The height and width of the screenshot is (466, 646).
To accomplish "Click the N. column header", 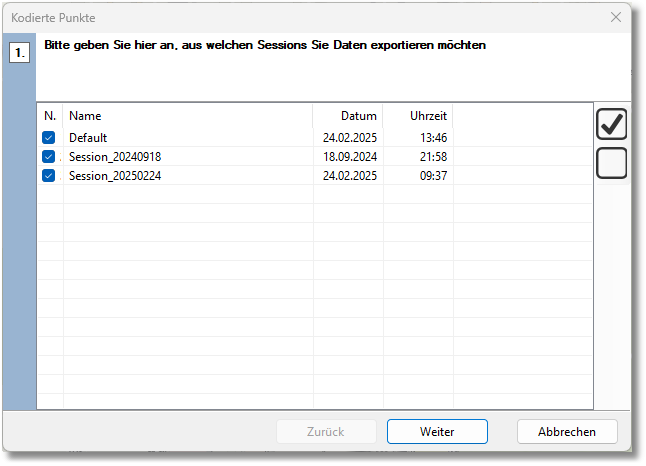I will pyautogui.click(x=50, y=116).
